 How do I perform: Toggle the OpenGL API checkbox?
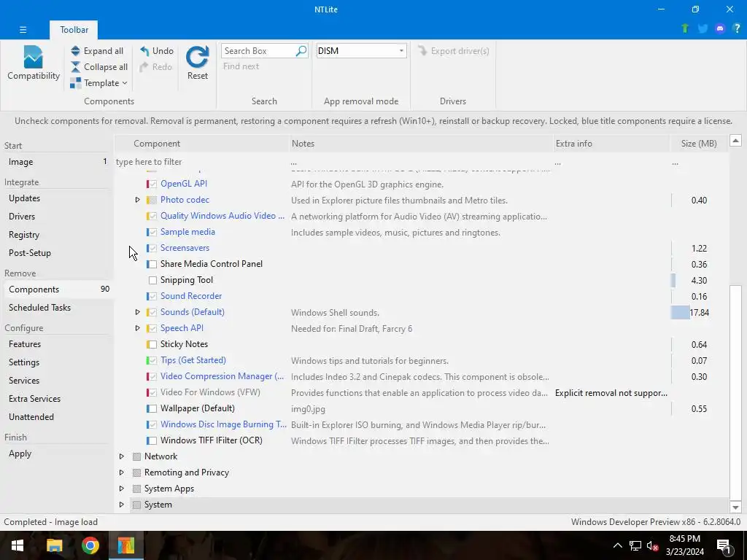coord(152,184)
